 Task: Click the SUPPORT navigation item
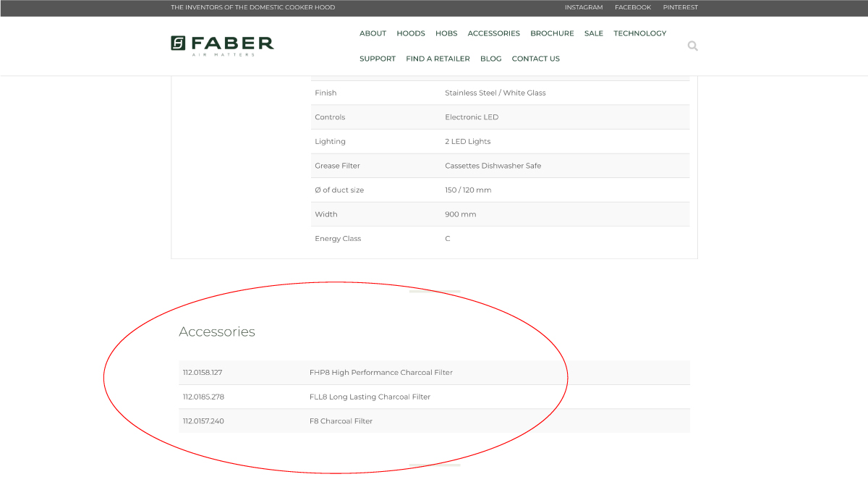point(378,59)
